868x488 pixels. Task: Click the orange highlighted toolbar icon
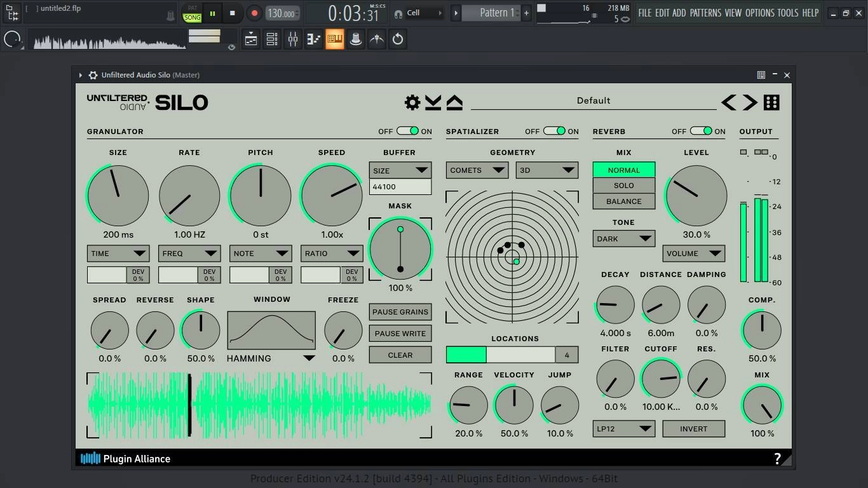click(x=335, y=39)
